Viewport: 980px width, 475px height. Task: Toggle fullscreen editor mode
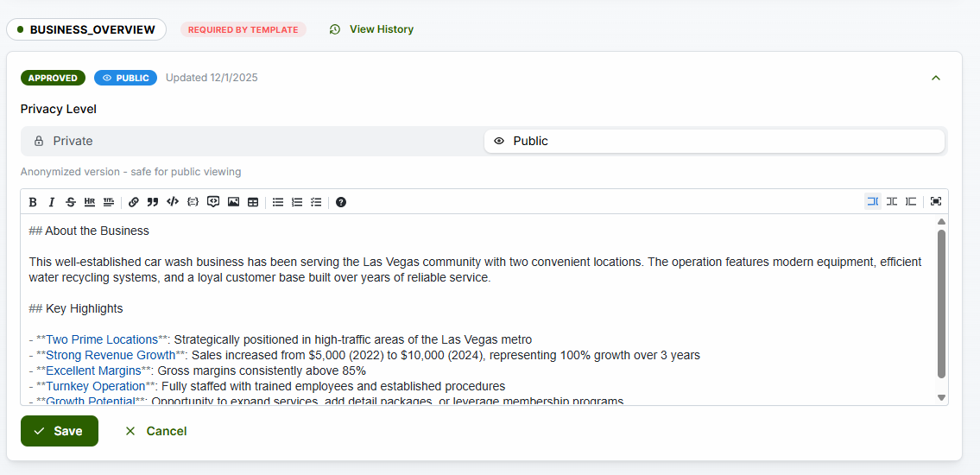point(936,201)
